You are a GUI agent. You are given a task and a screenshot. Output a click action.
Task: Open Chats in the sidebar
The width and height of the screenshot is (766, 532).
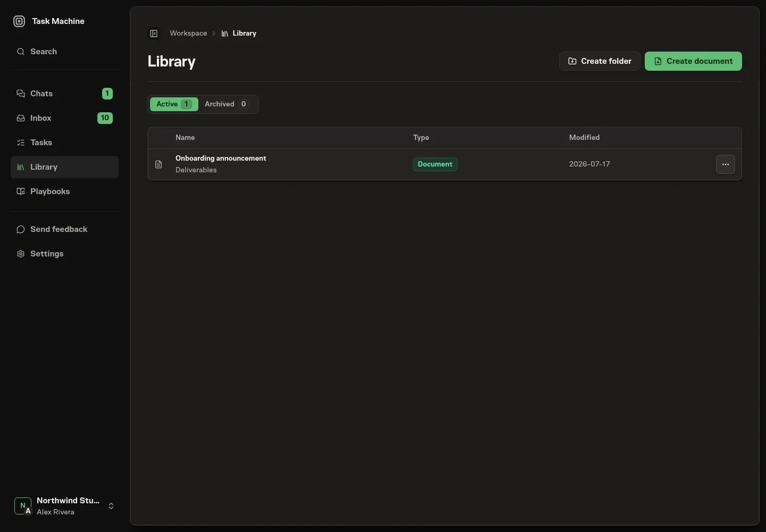click(64, 94)
